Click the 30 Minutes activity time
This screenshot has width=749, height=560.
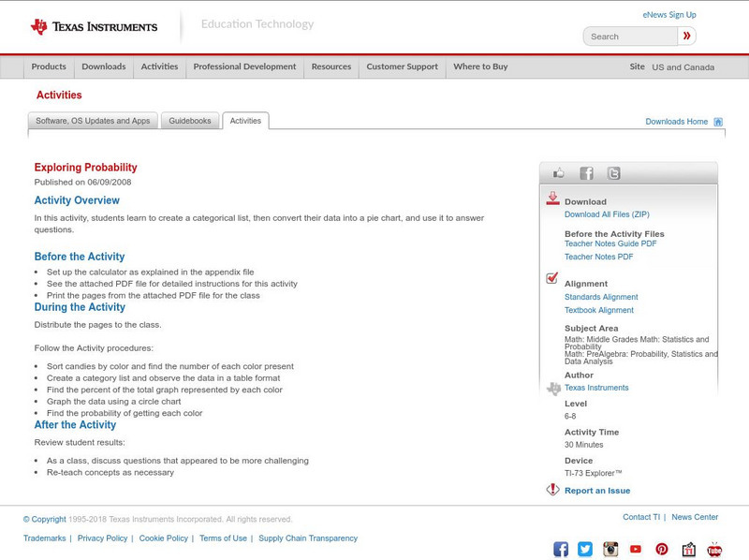pos(583,445)
